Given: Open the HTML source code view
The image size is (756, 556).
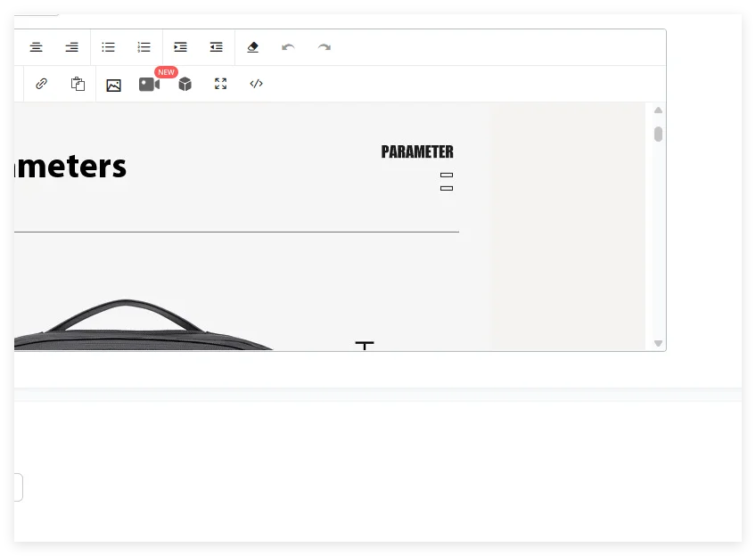Looking at the screenshot, I should [x=256, y=84].
